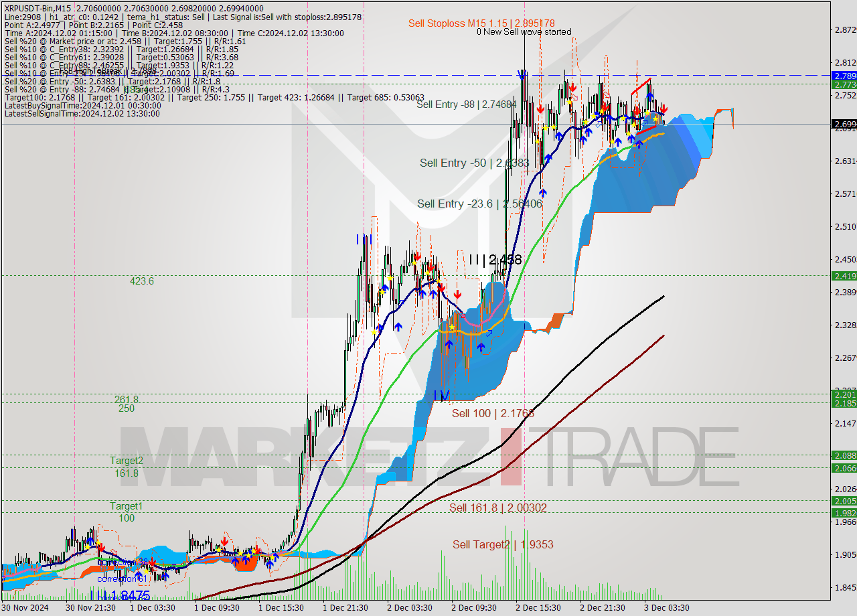857x616 pixels.
Task: Click the 'I I | 2.458' wave label
Action: coord(495,260)
